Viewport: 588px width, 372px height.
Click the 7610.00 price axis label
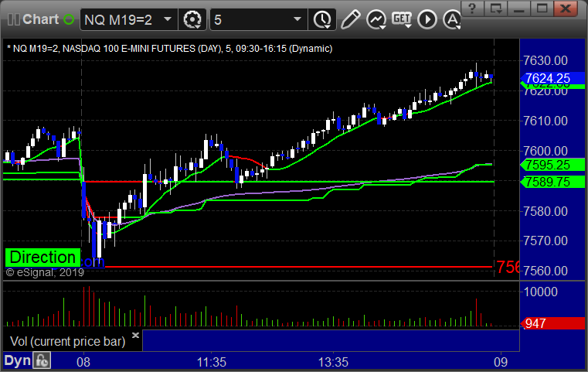546,121
